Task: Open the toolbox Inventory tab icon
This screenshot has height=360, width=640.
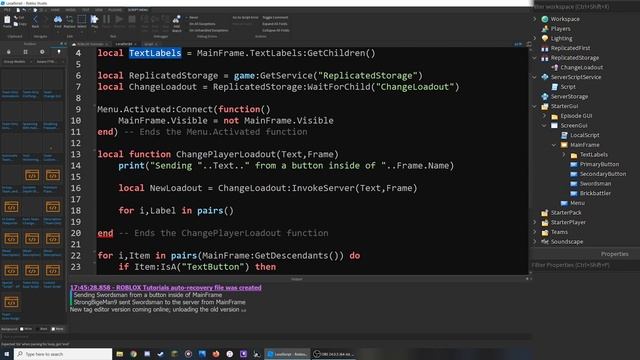Action: (25, 52)
